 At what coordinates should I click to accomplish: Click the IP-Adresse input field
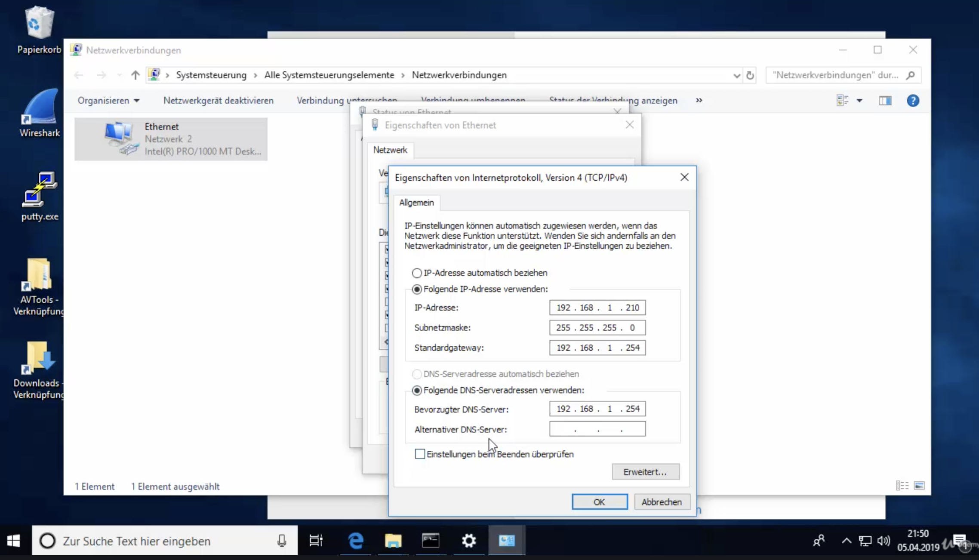coord(597,308)
